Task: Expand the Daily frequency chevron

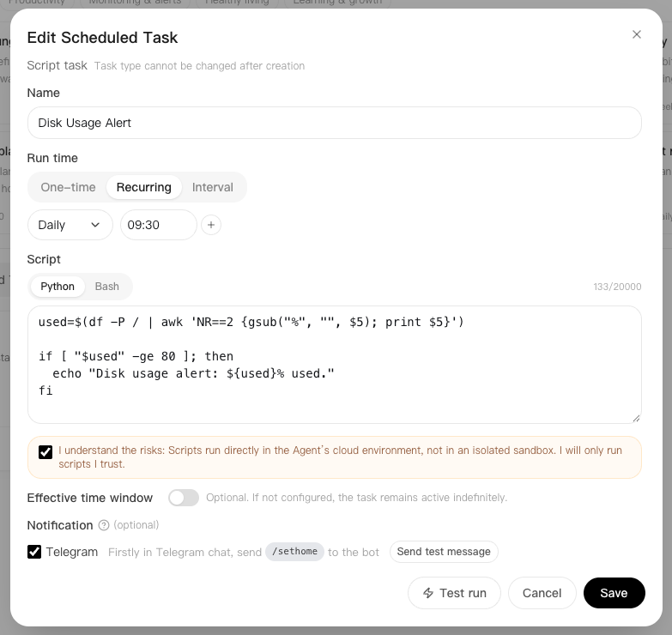Action: [95, 225]
